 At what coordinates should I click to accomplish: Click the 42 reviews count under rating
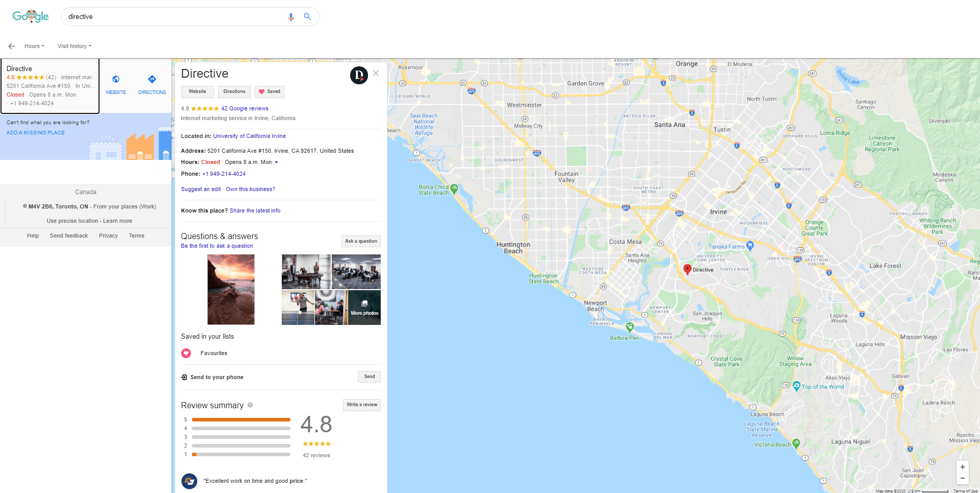[316, 455]
